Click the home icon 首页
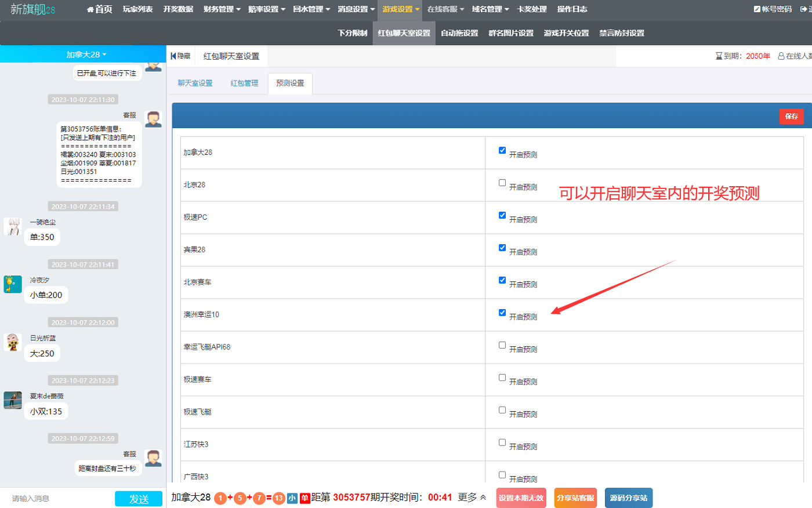Image resolution: width=812 pixels, height=508 pixels. coord(90,9)
